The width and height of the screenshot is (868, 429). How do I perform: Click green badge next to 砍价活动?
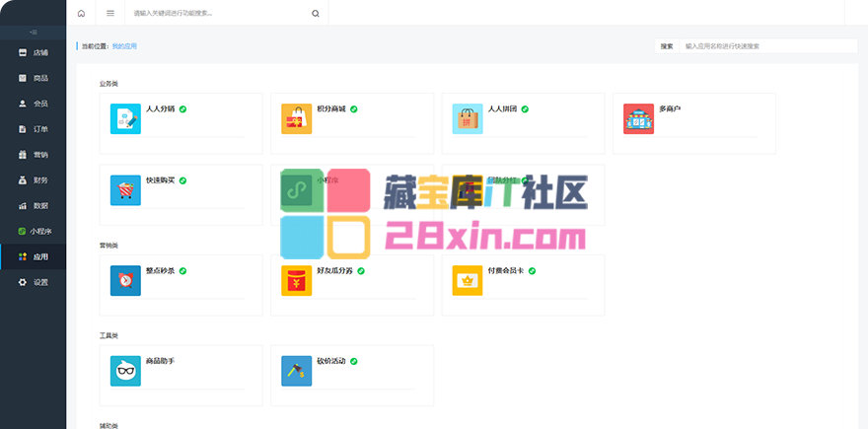354,361
